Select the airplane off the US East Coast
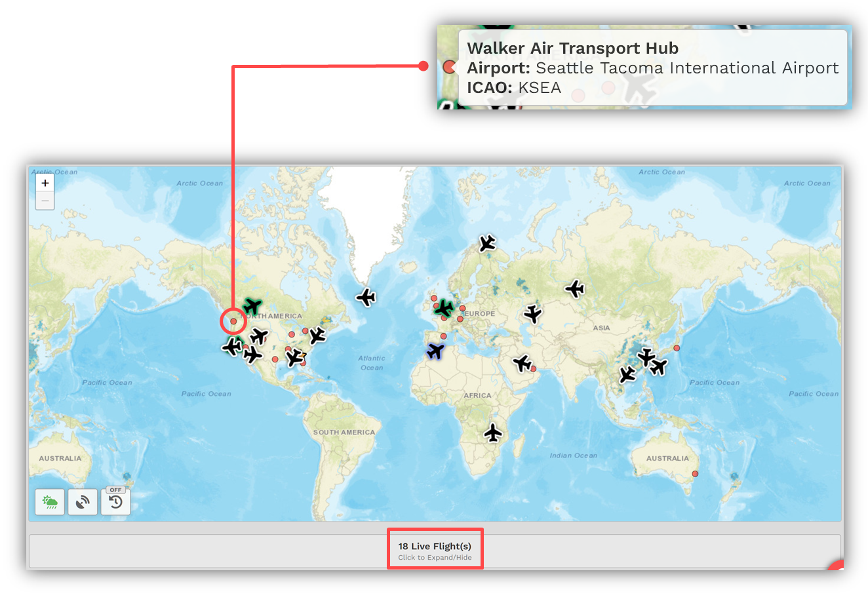 [x=317, y=336]
